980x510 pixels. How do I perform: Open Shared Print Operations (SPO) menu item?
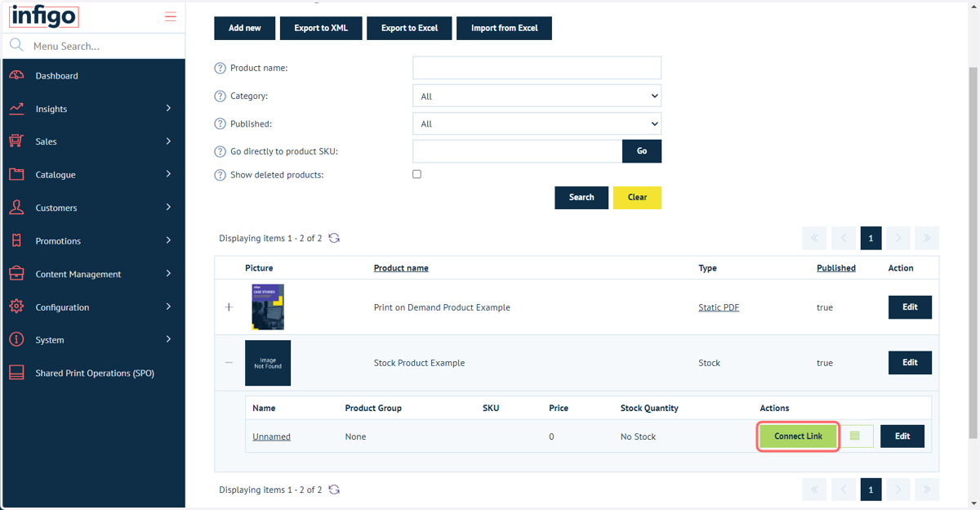[x=94, y=373]
